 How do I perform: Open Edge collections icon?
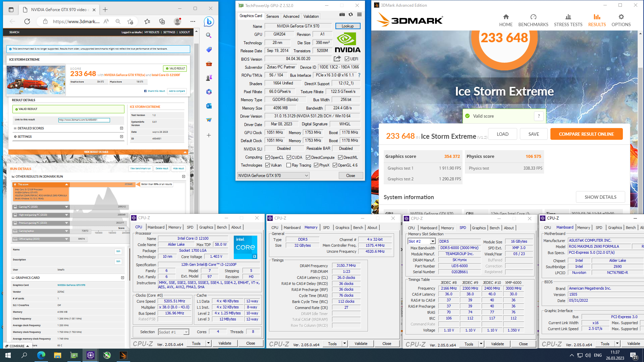click(x=162, y=21)
